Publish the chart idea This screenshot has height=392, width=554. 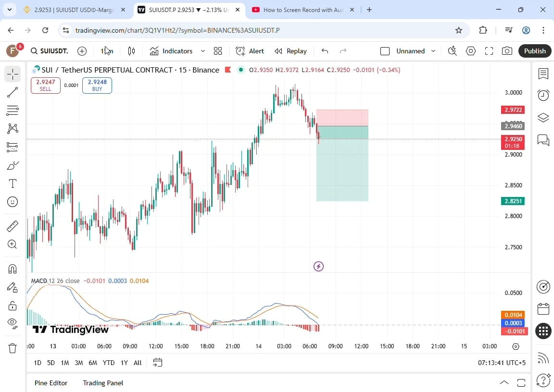click(x=535, y=51)
